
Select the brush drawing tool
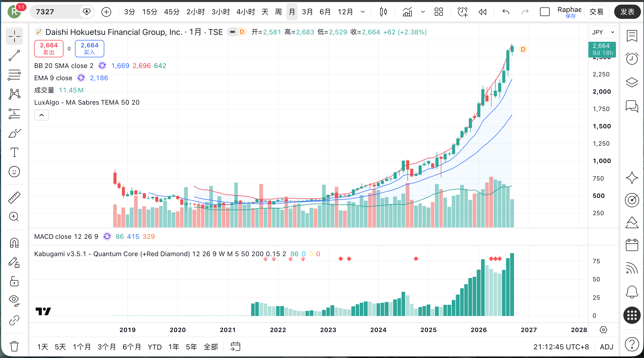coord(14,133)
